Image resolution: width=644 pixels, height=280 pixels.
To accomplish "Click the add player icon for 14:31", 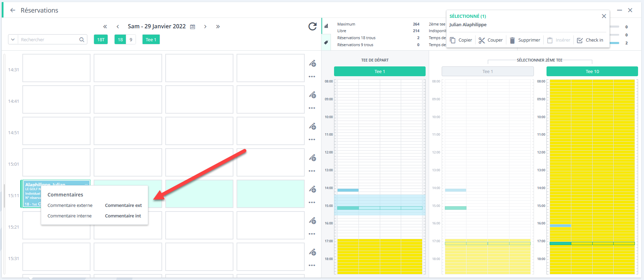I will pos(312,63).
